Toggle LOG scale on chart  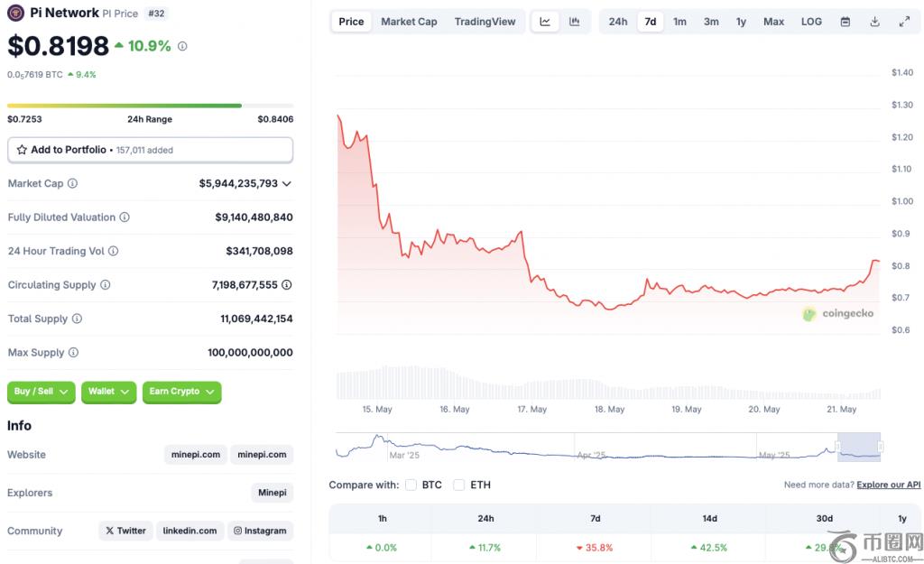(x=811, y=22)
